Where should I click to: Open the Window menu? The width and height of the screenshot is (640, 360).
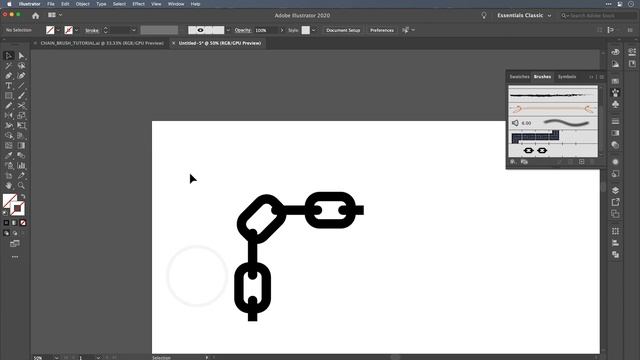tap(176, 4)
